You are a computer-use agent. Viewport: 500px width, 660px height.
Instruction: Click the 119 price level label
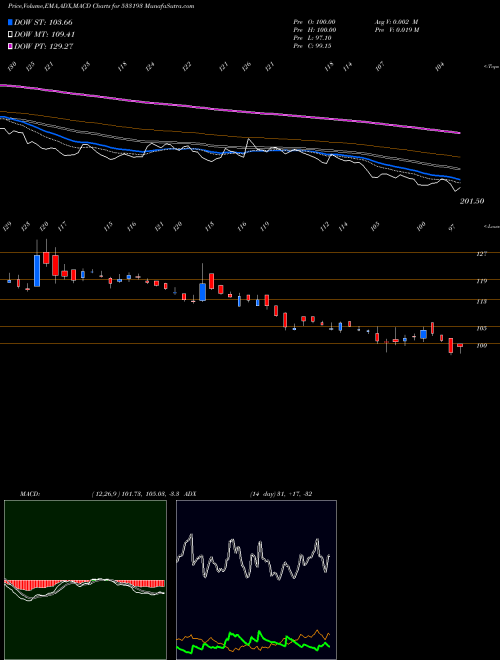point(482,281)
